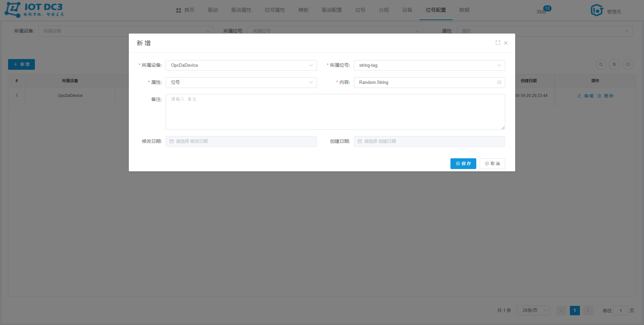Image resolution: width=644 pixels, height=325 pixels.
Task: Click the column settings icon above the table
Action: (x=614, y=64)
